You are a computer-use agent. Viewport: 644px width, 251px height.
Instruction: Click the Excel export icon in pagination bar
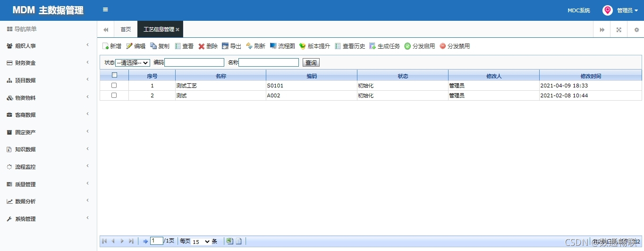point(229,241)
